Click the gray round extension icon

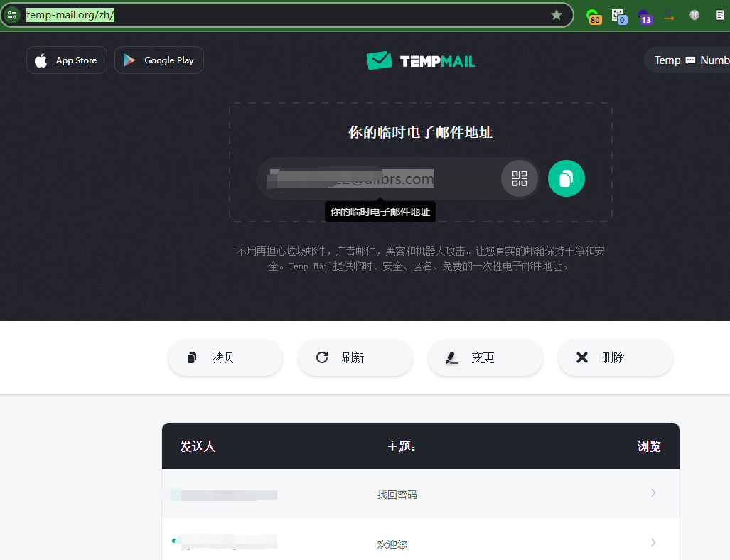tap(694, 15)
